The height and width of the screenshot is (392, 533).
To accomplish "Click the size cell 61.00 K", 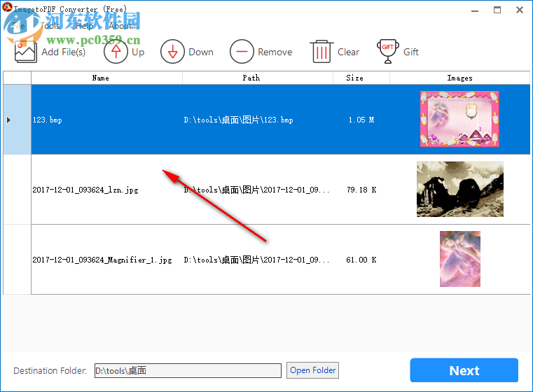I will (361, 260).
